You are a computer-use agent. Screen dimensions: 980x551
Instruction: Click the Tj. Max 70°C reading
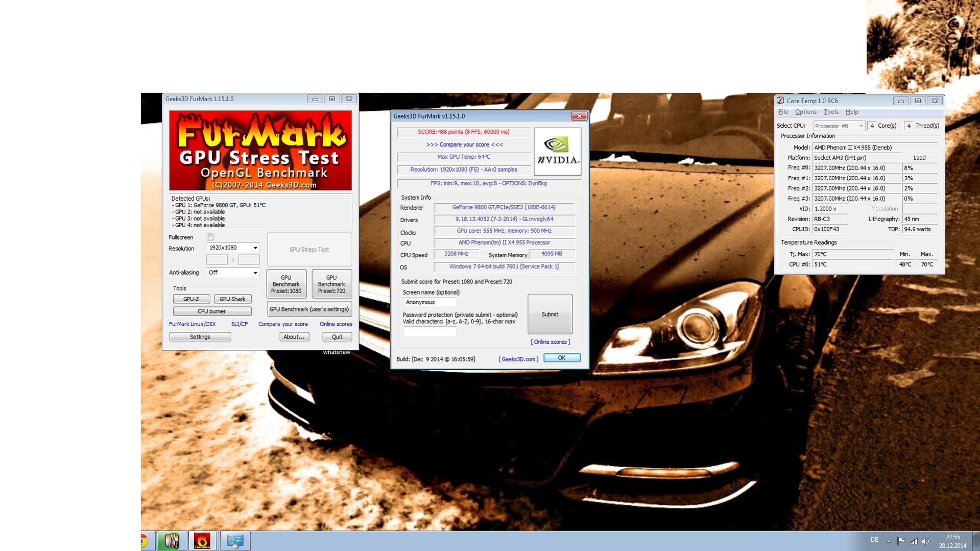(x=853, y=254)
